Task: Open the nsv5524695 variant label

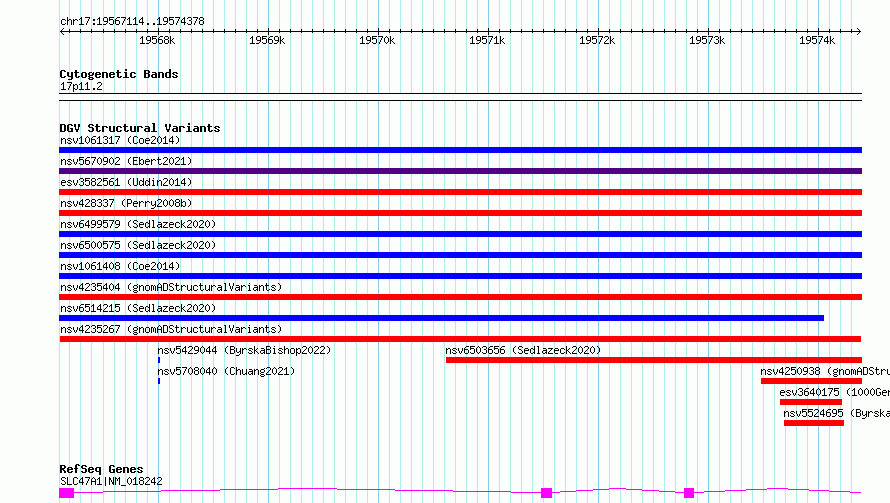Action: pyautogui.click(x=837, y=413)
